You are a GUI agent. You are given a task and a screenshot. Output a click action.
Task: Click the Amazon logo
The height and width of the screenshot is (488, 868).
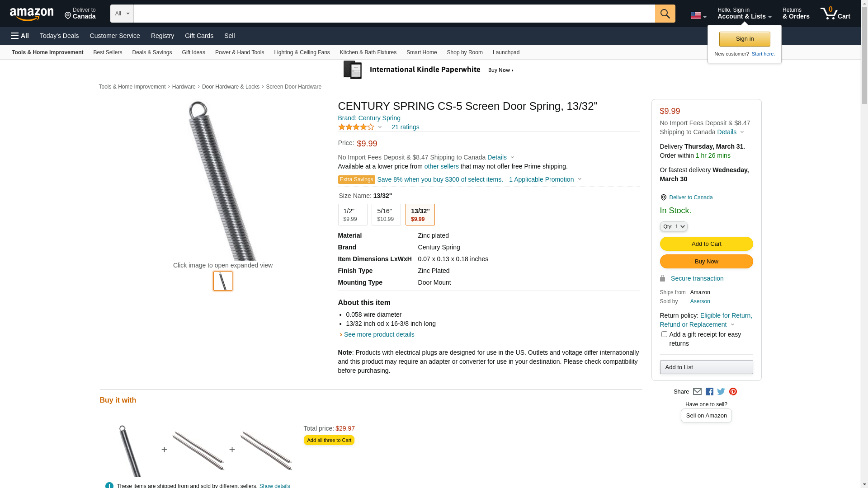pos(32,14)
